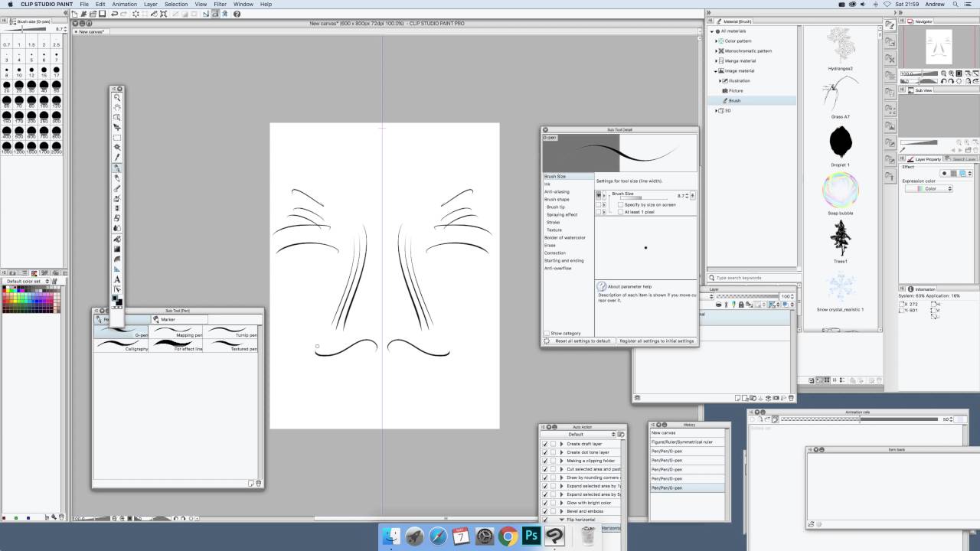Viewport: 980px width, 551px height.
Task: Toggle checkbox for Glow with bright color
Action: pos(545,503)
